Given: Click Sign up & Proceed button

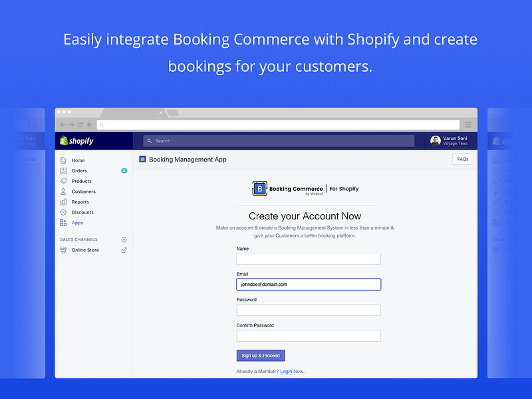Looking at the screenshot, I should pos(261,356).
